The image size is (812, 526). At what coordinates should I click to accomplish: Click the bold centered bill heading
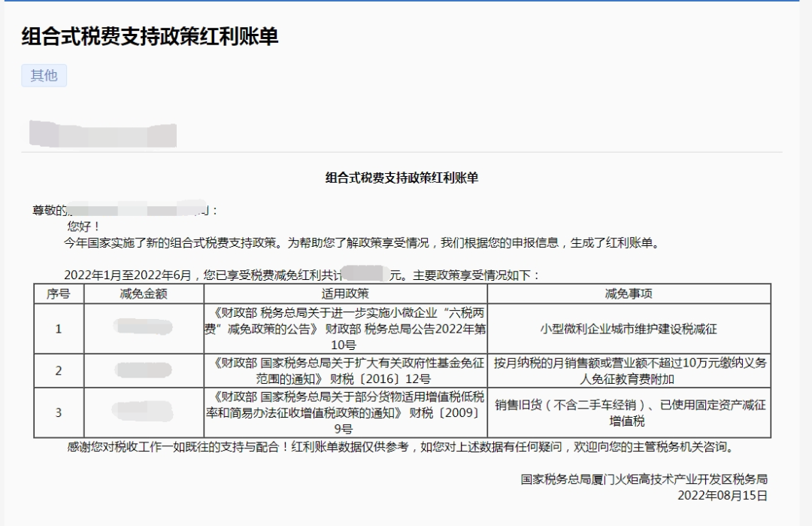point(401,178)
